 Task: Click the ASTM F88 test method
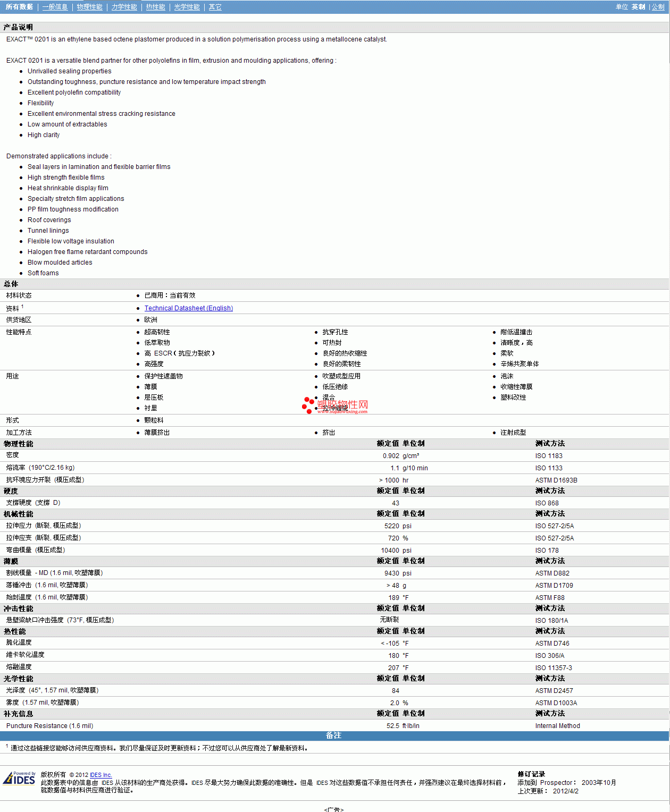[x=550, y=598]
